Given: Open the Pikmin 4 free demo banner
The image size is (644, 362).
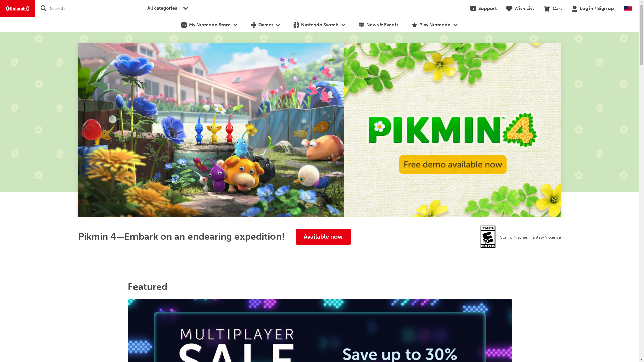Looking at the screenshot, I should click(319, 130).
